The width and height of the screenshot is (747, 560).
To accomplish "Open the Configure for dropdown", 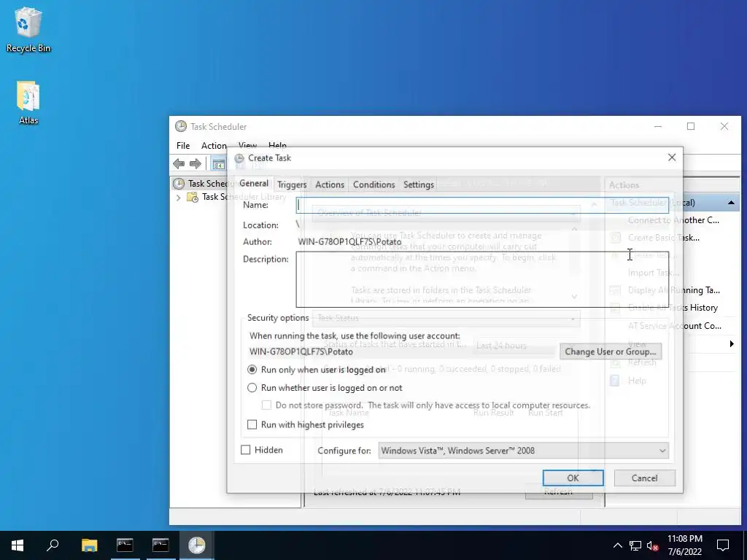I will coord(524,451).
